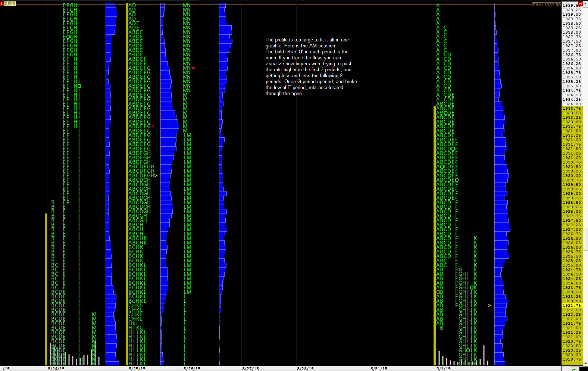Screen dimensions: 588x371
Task: Click the green circle icon in bottom corner
Action: pyautogui.click(x=574, y=369)
